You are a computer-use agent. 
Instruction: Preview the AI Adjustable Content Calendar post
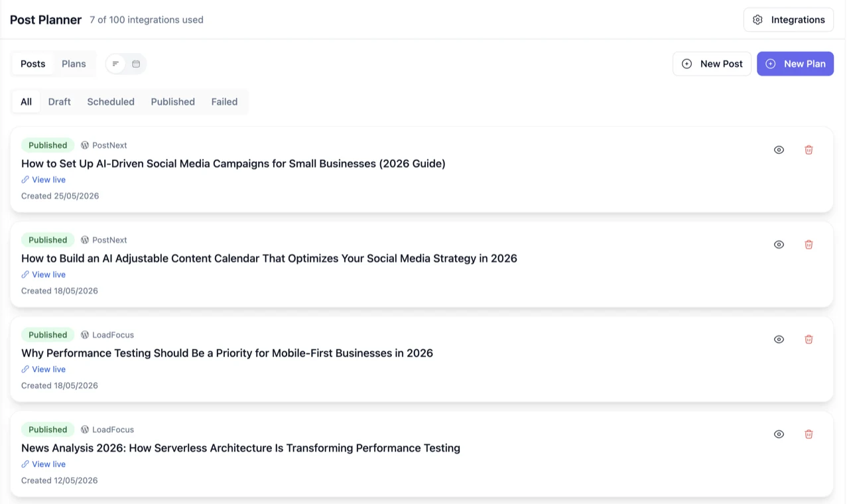coord(779,245)
